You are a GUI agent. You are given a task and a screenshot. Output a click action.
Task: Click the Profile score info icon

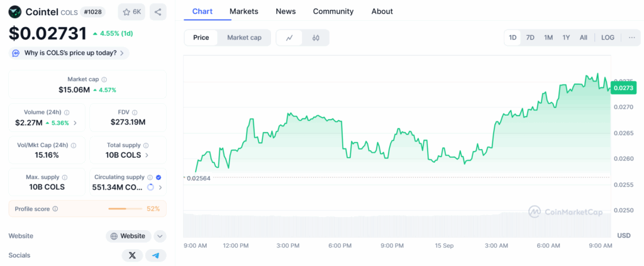(55, 209)
